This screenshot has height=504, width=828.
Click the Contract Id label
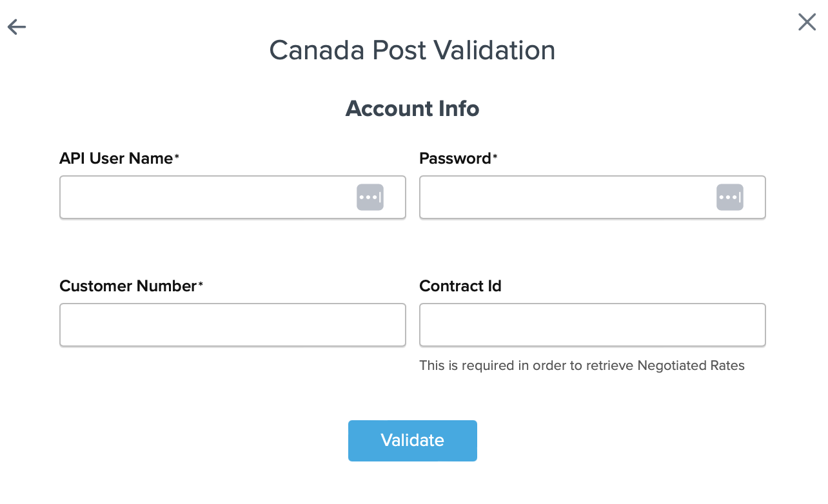460,286
